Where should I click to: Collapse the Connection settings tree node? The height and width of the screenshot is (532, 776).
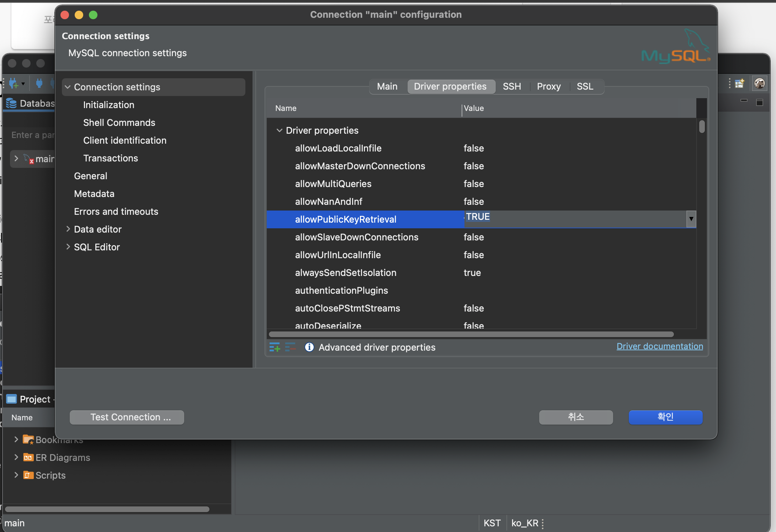click(68, 87)
